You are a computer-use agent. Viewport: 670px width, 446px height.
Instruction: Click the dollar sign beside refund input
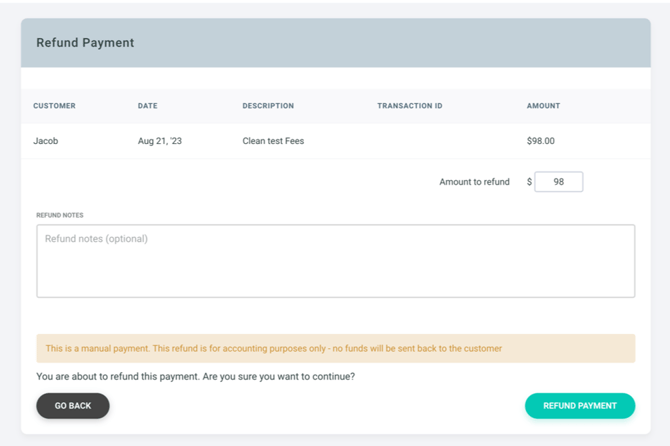[529, 182]
